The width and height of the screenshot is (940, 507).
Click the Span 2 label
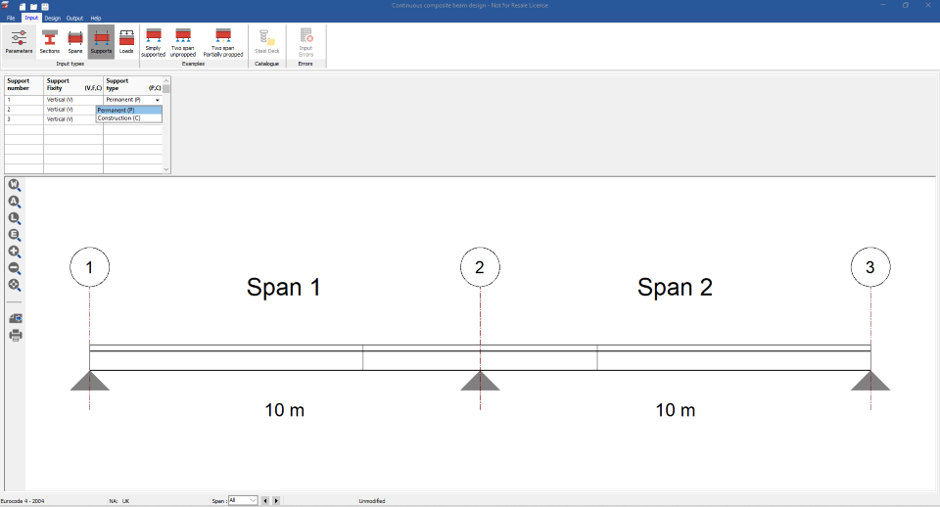[x=675, y=288]
